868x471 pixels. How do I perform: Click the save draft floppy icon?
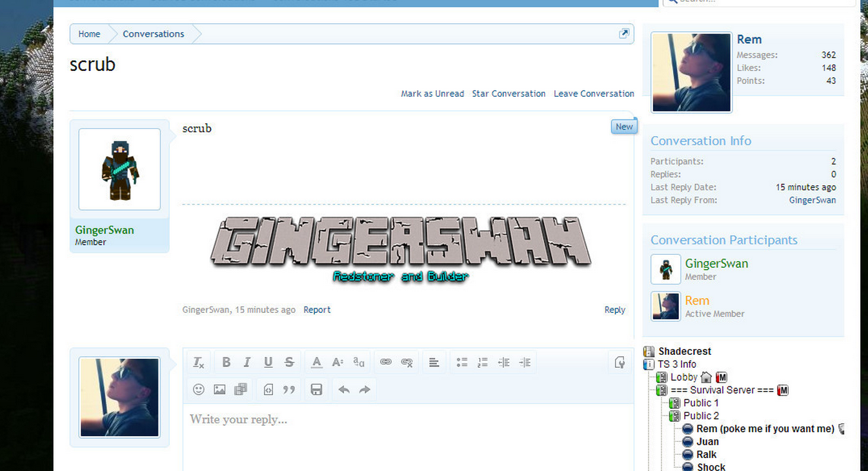pyautogui.click(x=316, y=390)
